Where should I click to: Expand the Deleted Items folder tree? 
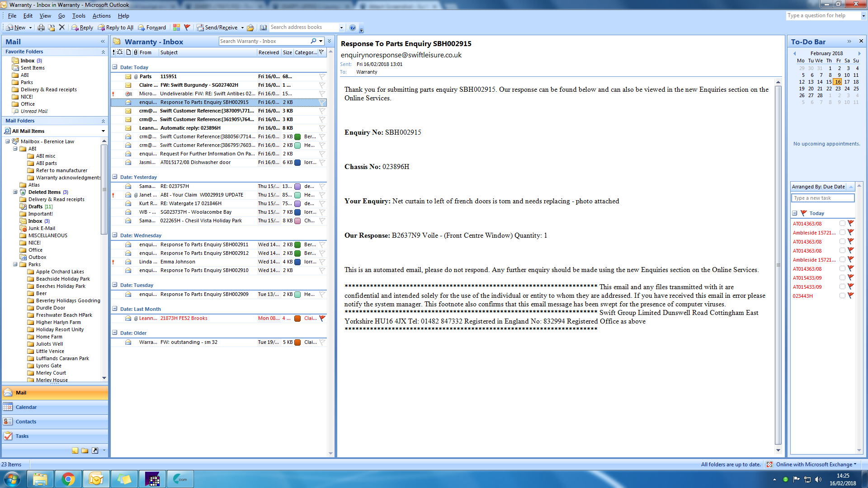click(15, 192)
